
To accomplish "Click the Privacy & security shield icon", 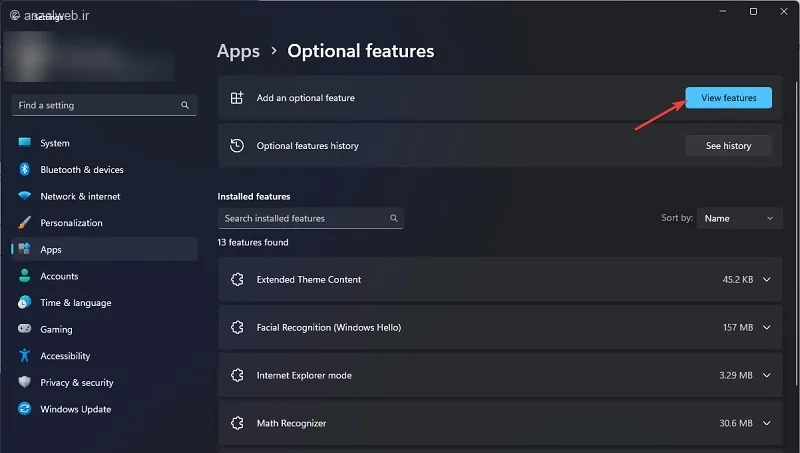I will (x=24, y=382).
